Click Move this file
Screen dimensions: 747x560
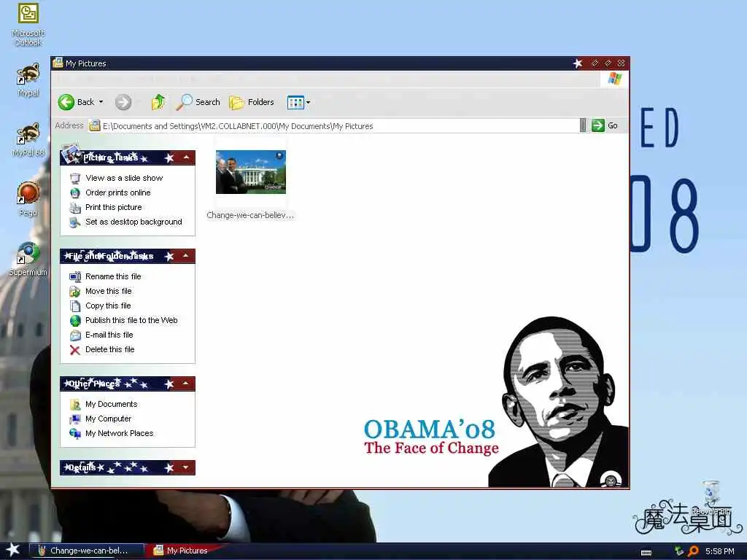pyautogui.click(x=108, y=291)
